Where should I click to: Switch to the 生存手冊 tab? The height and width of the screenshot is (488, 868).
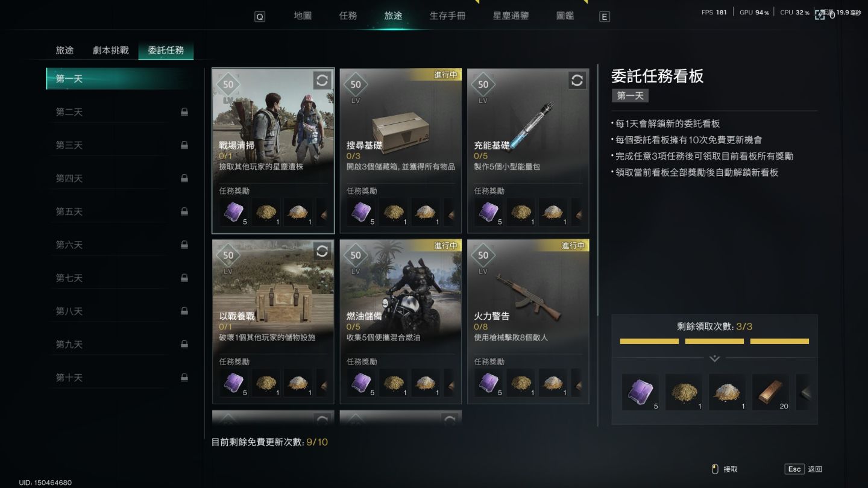point(447,16)
